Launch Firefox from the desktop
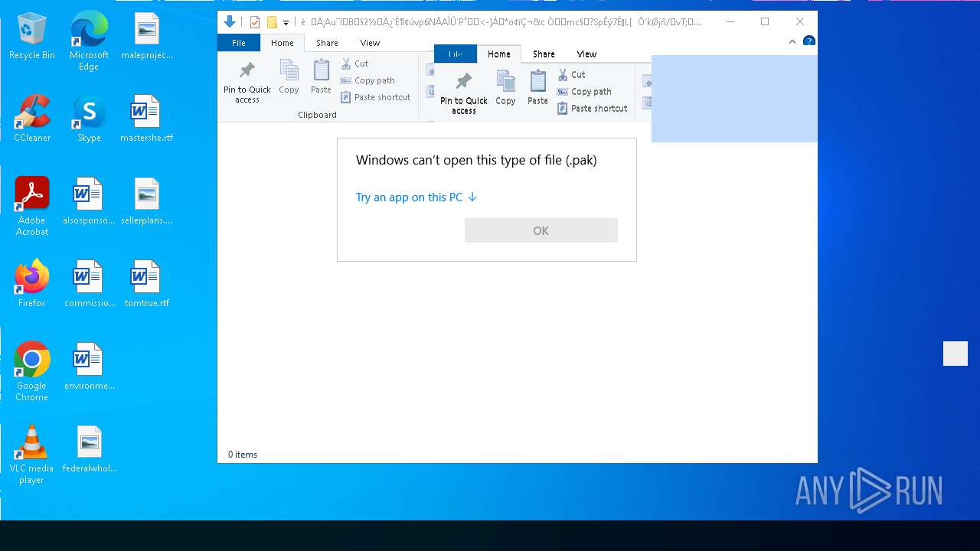The height and width of the screenshot is (551, 980). (x=31, y=284)
